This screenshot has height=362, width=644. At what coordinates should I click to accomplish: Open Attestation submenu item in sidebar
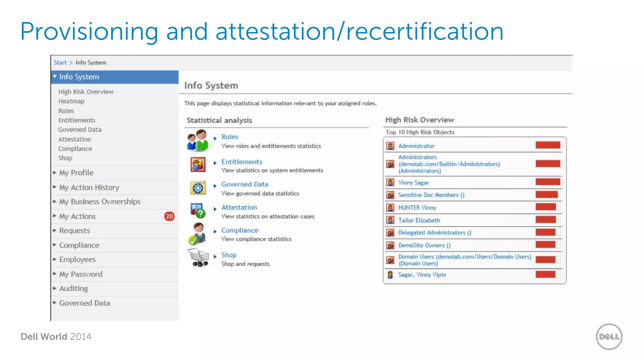click(x=75, y=139)
